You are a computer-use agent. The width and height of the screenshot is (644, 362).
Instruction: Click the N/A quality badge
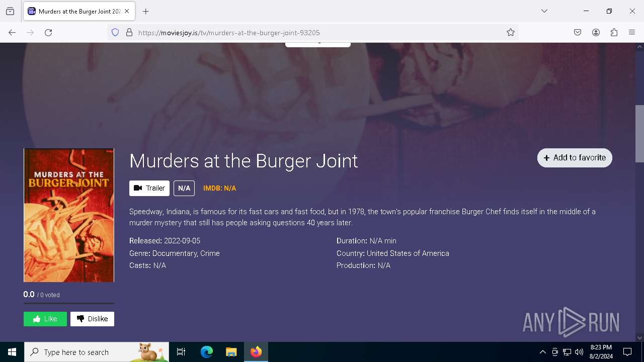click(x=184, y=188)
